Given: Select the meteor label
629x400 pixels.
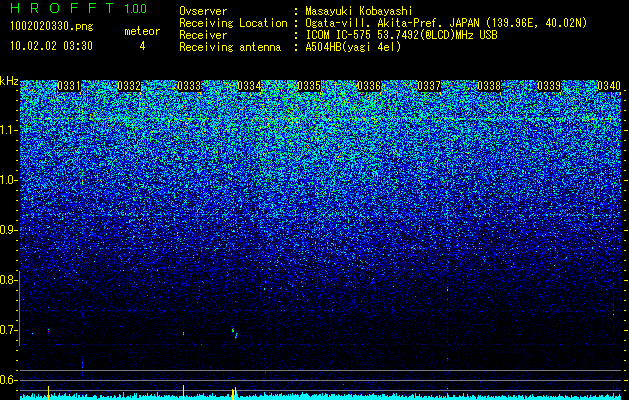Looking at the screenshot, I should point(142,31).
